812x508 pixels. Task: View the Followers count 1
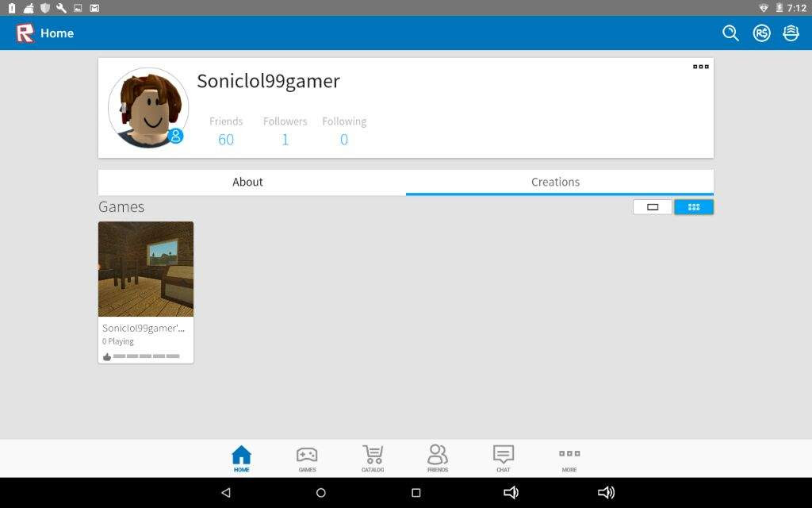tap(285, 140)
